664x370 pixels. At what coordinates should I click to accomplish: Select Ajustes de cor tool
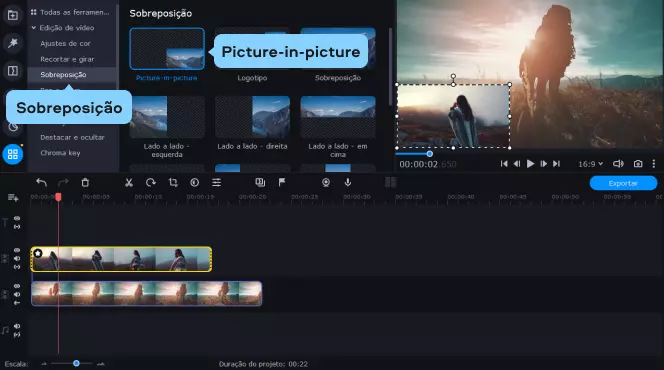click(x=65, y=43)
